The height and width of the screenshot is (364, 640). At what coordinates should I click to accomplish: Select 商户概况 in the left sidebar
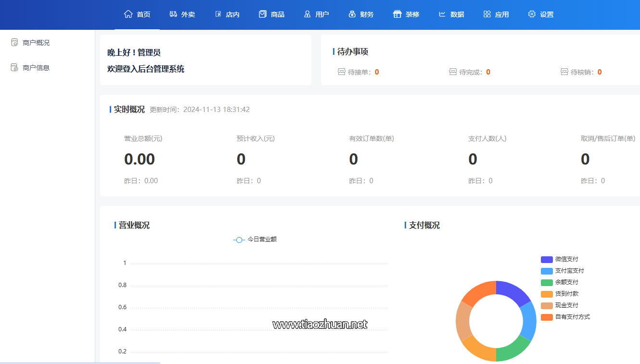tap(36, 43)
